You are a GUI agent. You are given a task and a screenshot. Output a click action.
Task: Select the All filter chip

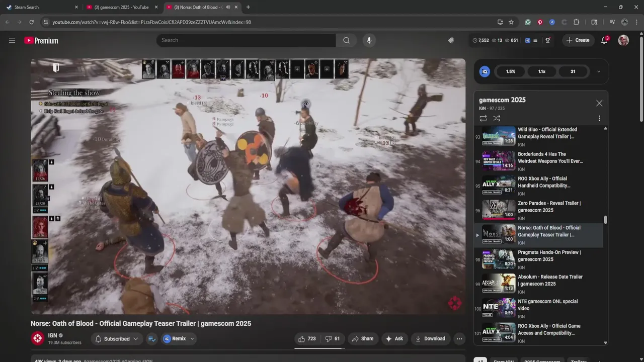point(480,361)
